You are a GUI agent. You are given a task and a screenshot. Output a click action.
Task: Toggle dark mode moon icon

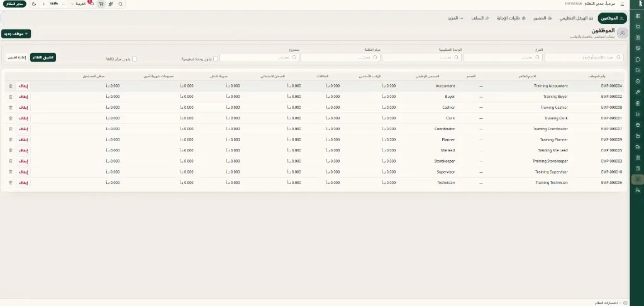(34, 4)
